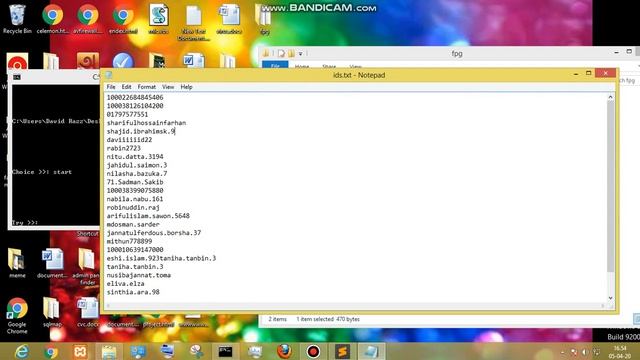Click Notepad's vertical scrollbar up arrow
640x360 pixels.
click(610, 97)
